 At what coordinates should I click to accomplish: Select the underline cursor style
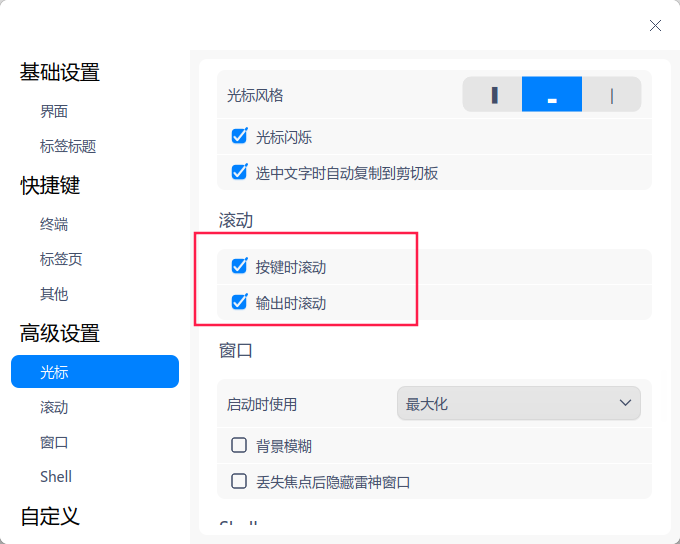click(x=551, y=95)
